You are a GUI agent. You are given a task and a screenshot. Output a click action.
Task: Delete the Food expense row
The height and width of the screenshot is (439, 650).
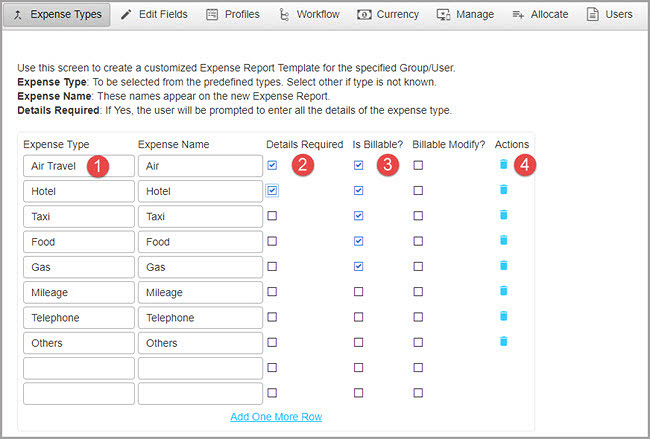point(504,240)
